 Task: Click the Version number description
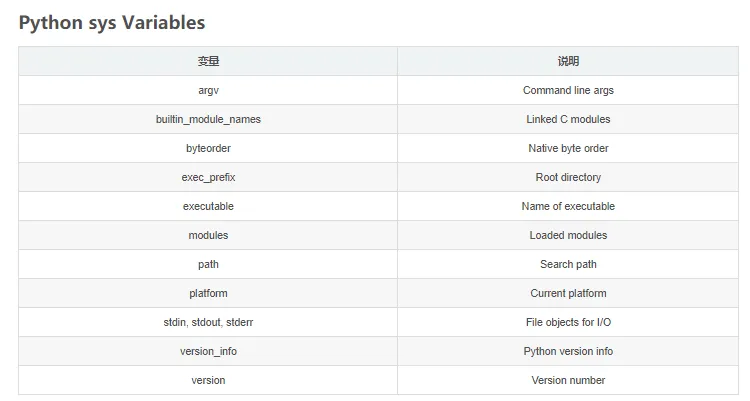pyautogui.click(x=568, y=380)
